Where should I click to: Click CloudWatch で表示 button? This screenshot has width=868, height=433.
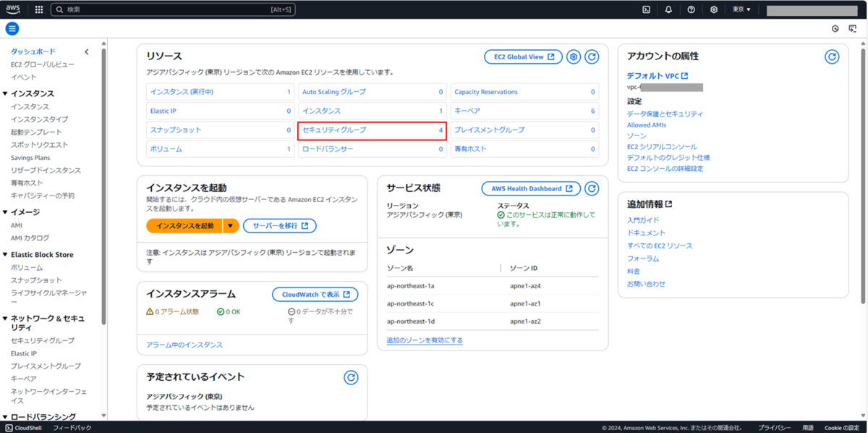point(315,295)
